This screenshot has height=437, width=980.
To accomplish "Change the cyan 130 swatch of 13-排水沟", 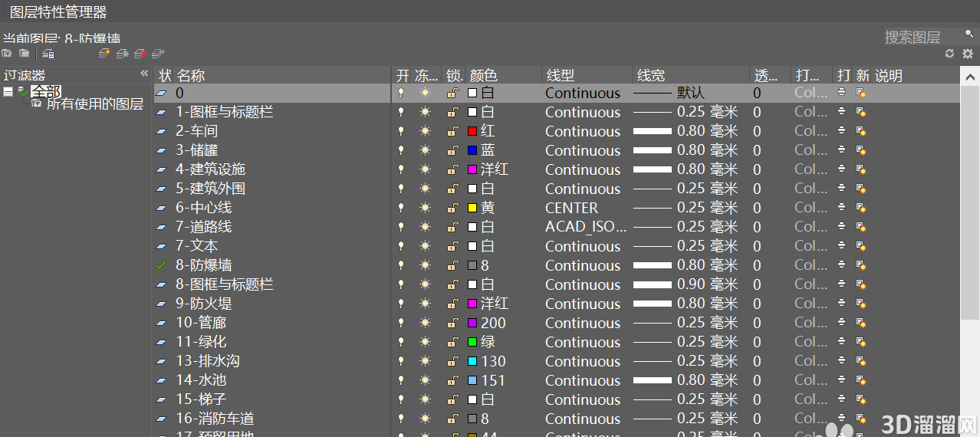I will [x=472, y=361].
